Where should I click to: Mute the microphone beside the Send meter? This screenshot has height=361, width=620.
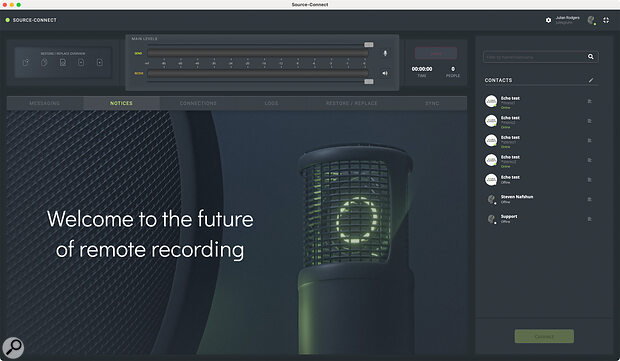pyautogui.click(x=385, y=53)
